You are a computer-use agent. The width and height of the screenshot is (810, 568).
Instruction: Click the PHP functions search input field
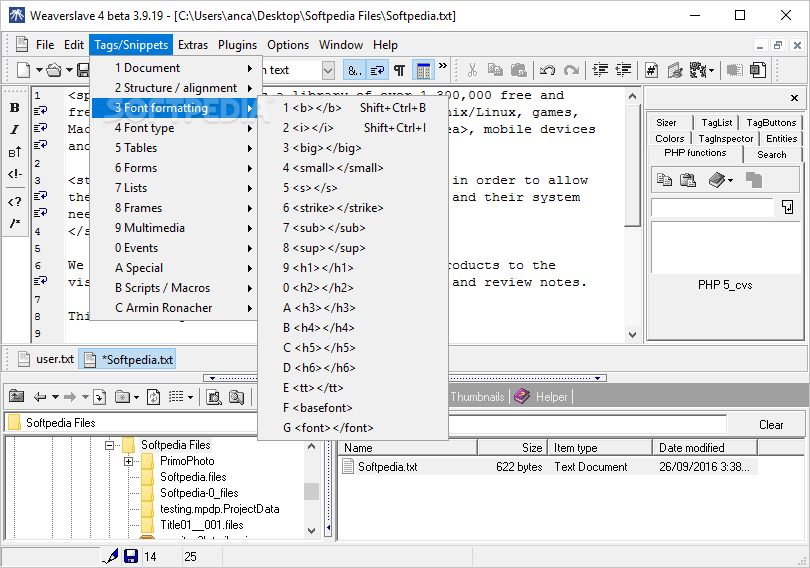tap(712, 208)
